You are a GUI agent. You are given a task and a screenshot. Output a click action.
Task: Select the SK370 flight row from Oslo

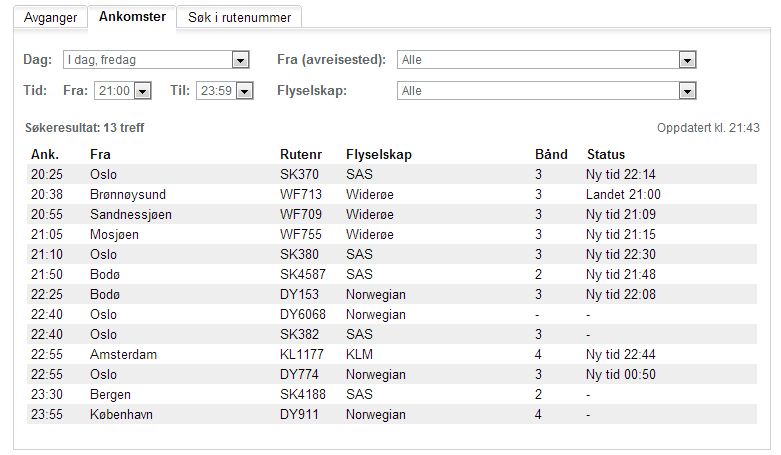(x=395, y=174)
